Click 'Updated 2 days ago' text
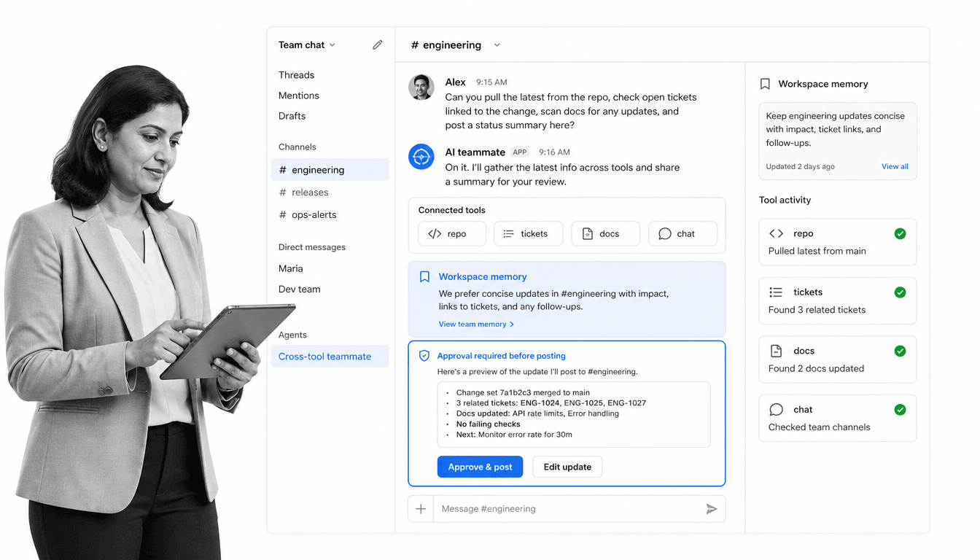This screenshot has height=560, width=980. [x=800, y=166]
